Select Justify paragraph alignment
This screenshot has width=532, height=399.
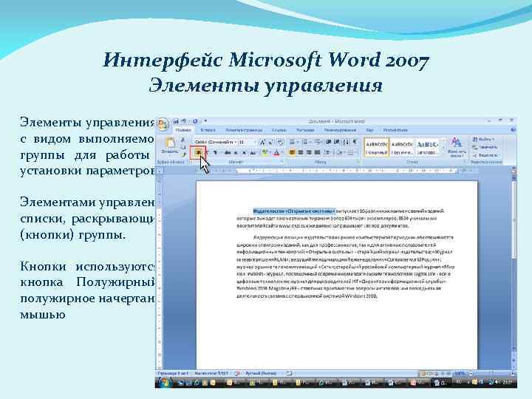pyautogui.click(x=316, y=153)
